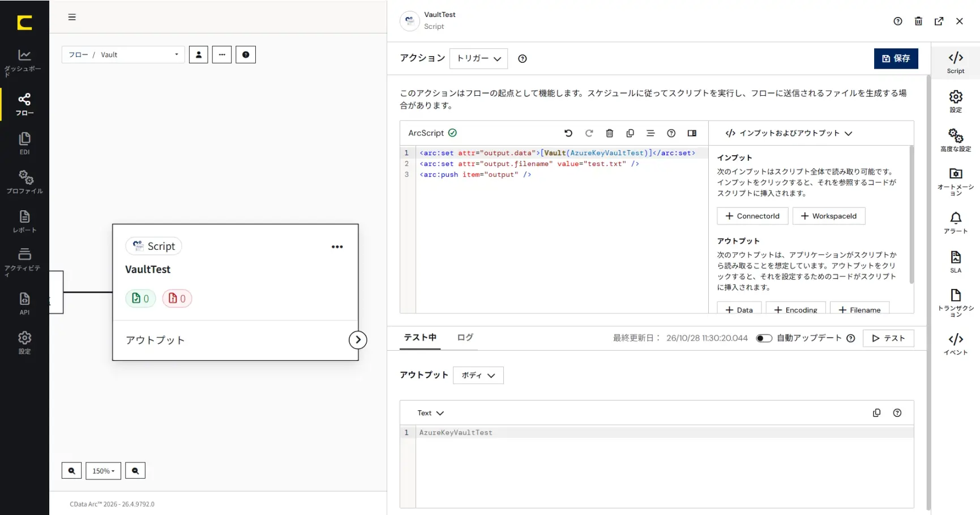Screen dimensions: 980x515
Task: Toggle the hamburger menu at top
Action: pyautogui.click(x=72, y=17)
